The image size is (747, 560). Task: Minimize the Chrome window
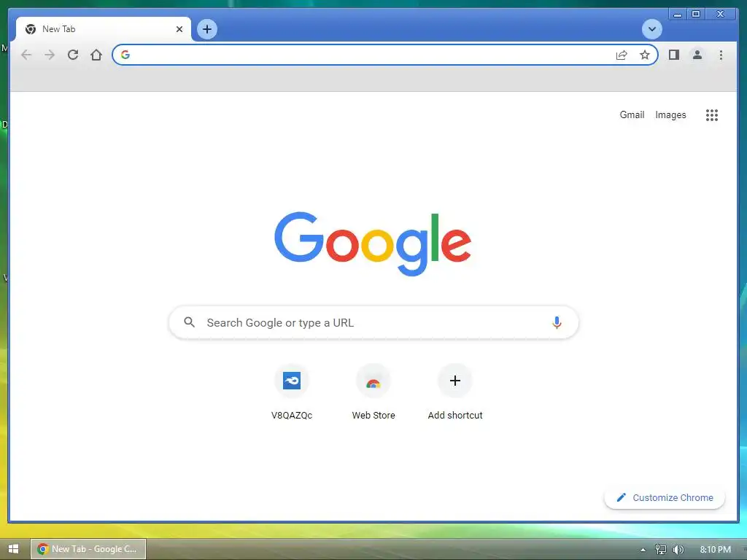tap(678, 15)
